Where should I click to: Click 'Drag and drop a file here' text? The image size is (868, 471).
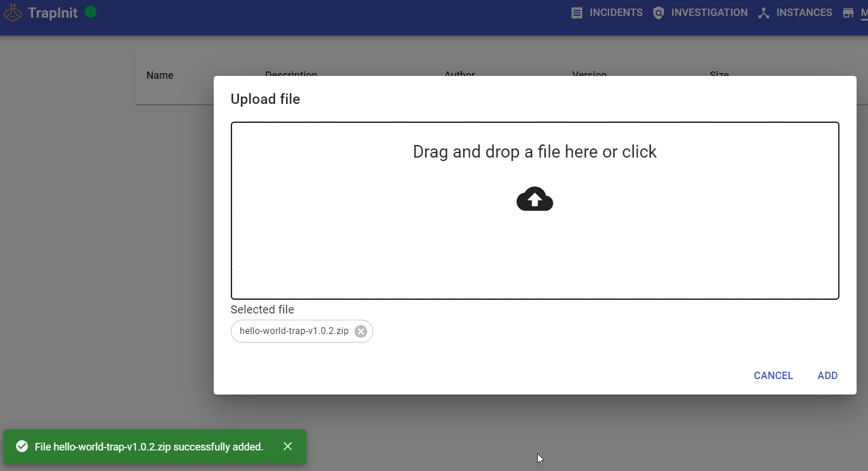pos(535,152)
